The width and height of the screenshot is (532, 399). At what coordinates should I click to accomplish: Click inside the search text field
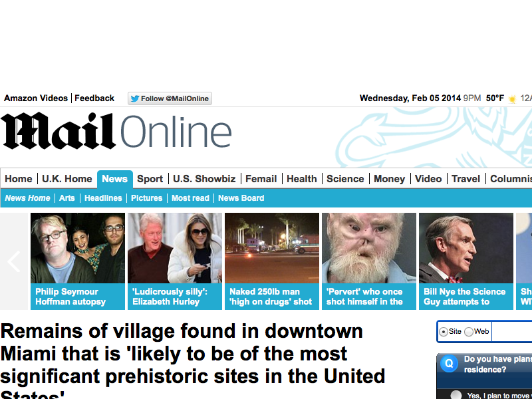click(511, 331)
